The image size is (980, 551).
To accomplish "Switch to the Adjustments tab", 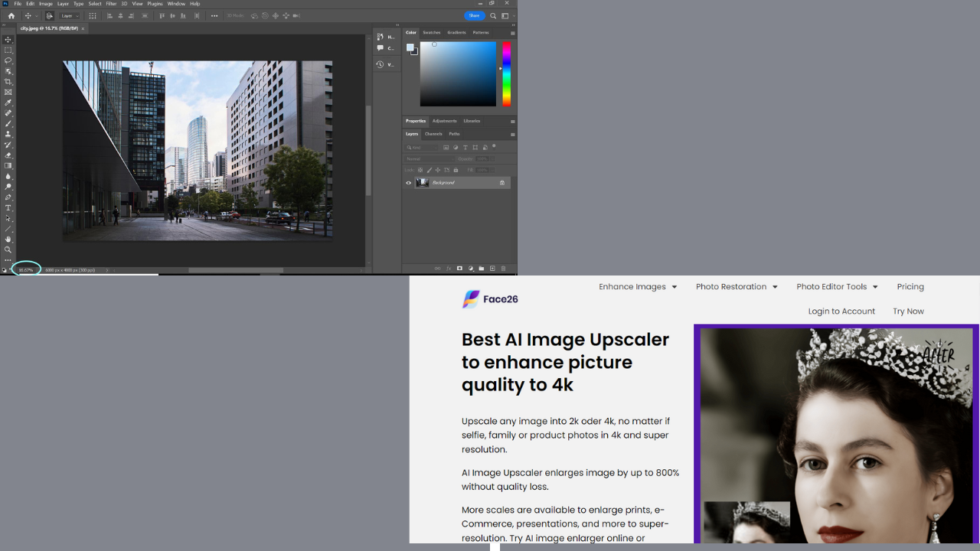I will click(x=444, y=121).
